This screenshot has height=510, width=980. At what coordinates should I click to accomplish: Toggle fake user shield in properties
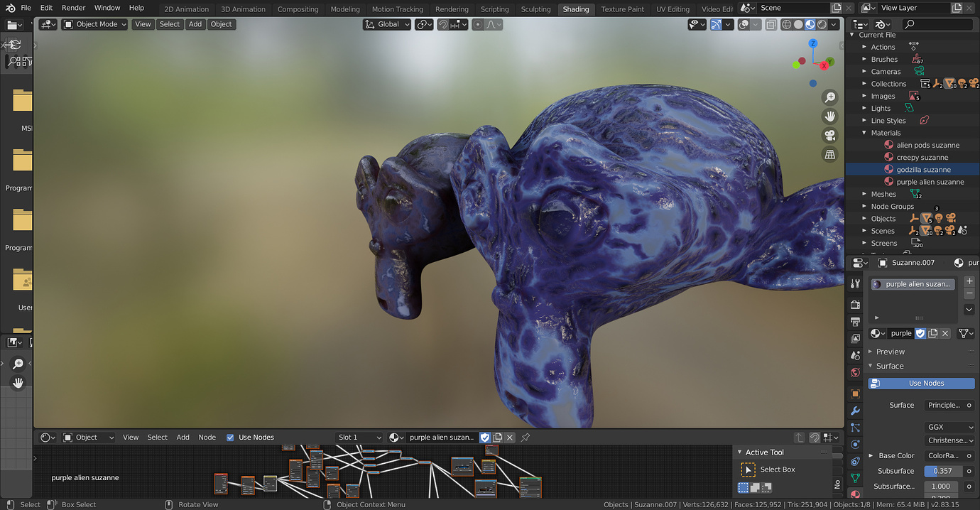click(x=920, y=333)
